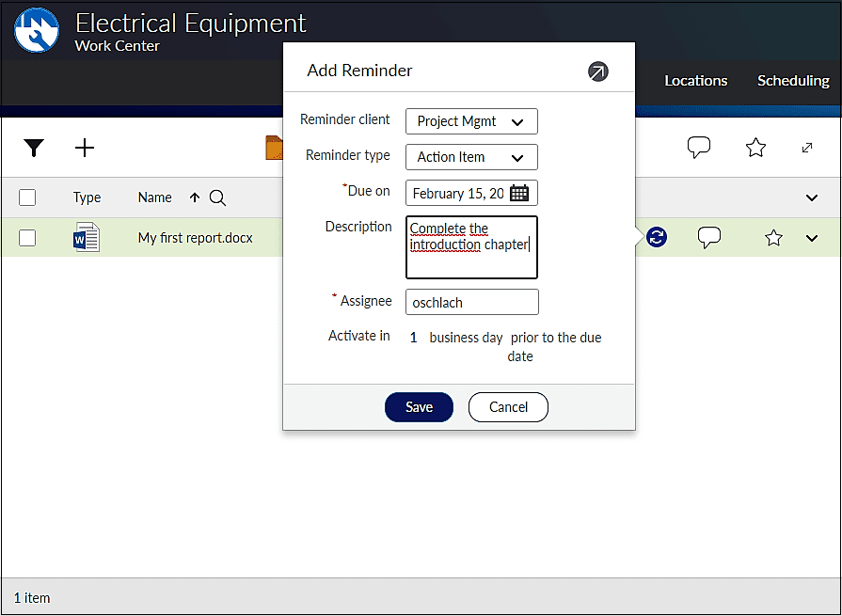This screenshot has height=616, width=842.
Task: Click the sort ascending arrow beside Name
Action: [x=194, y=197]
